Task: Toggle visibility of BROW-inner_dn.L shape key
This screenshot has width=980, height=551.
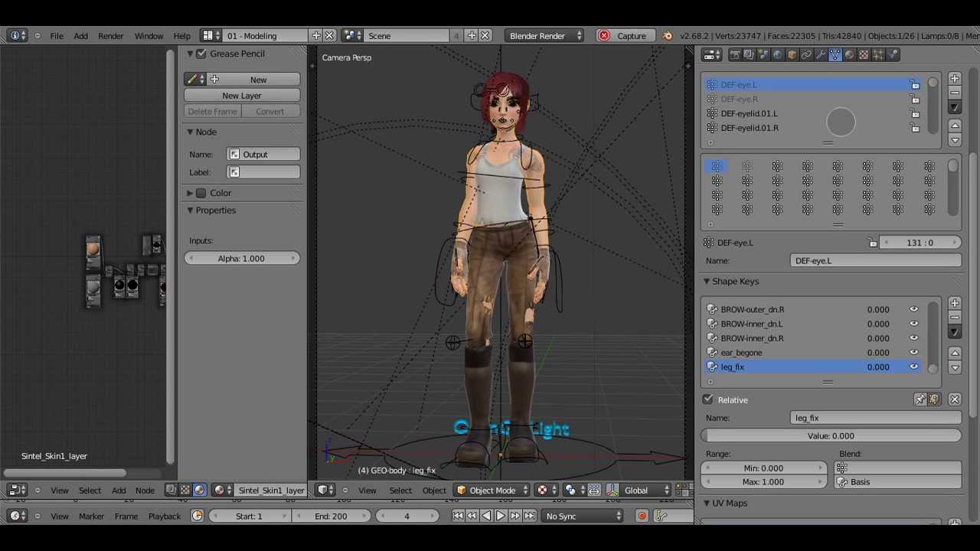Action: (x=913, y=324)
